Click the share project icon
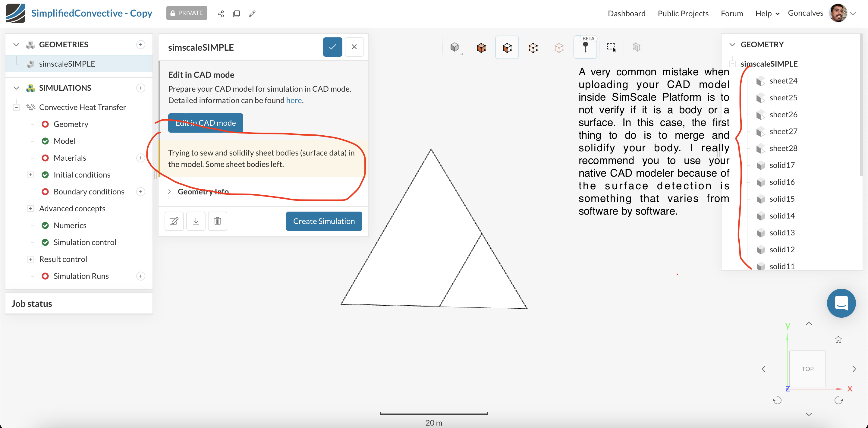 [x=221, y=14]
